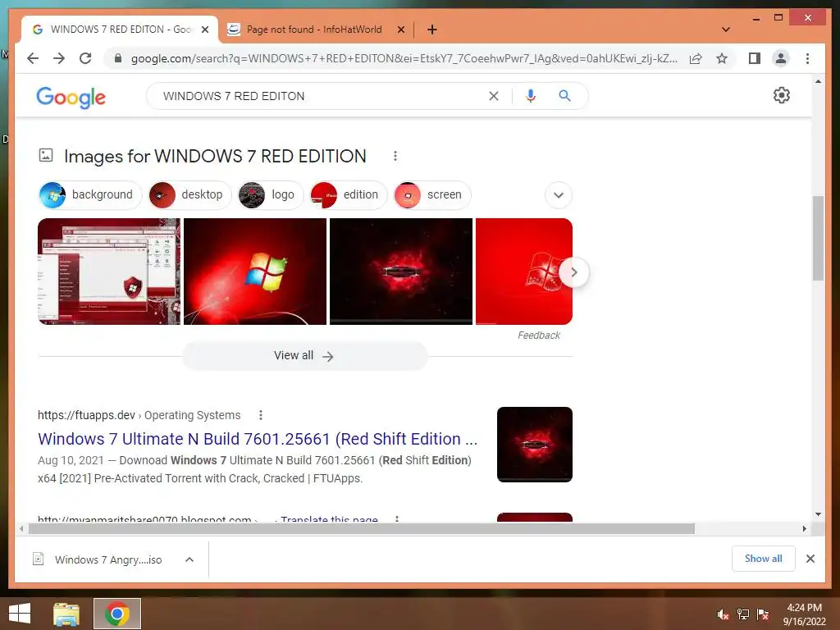Show the taskbar clock and date
This screenshot has width=840, height=630.
pyautogui.click(x=804, y=614)
